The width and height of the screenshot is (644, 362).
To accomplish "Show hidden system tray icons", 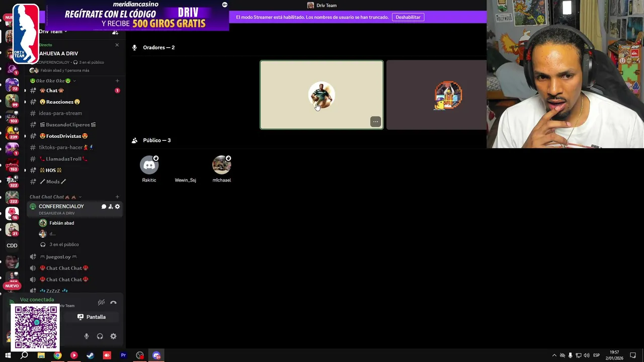I will [x=554, y=355].
